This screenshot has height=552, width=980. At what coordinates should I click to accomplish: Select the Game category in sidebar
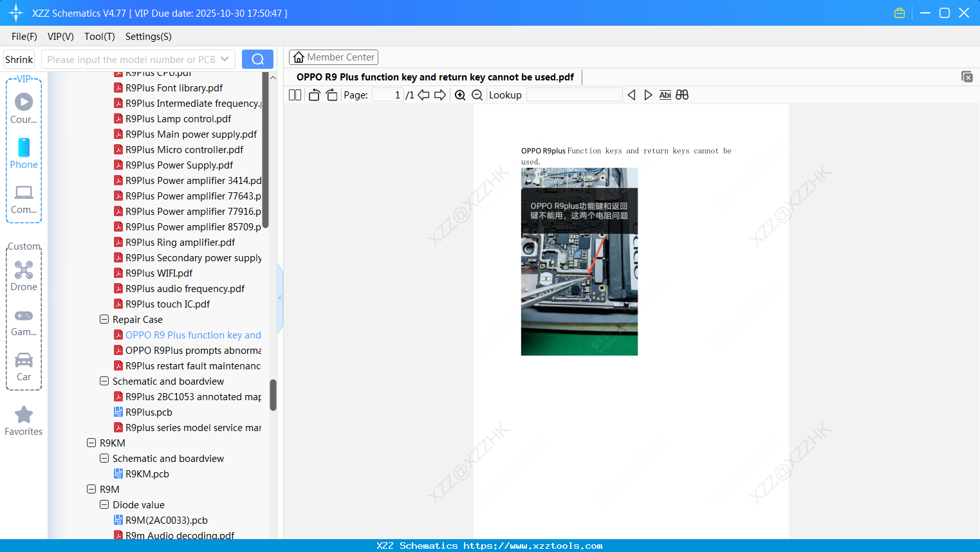click(23, 317)
